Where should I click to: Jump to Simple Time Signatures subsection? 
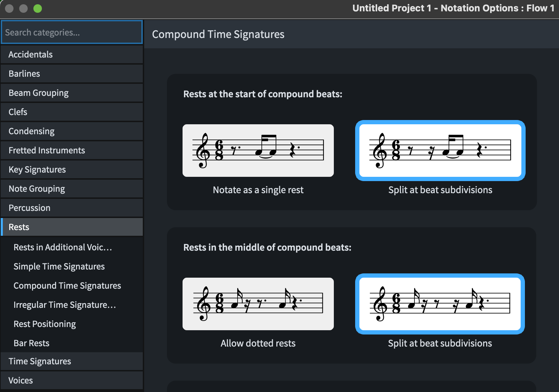[59, 266]
